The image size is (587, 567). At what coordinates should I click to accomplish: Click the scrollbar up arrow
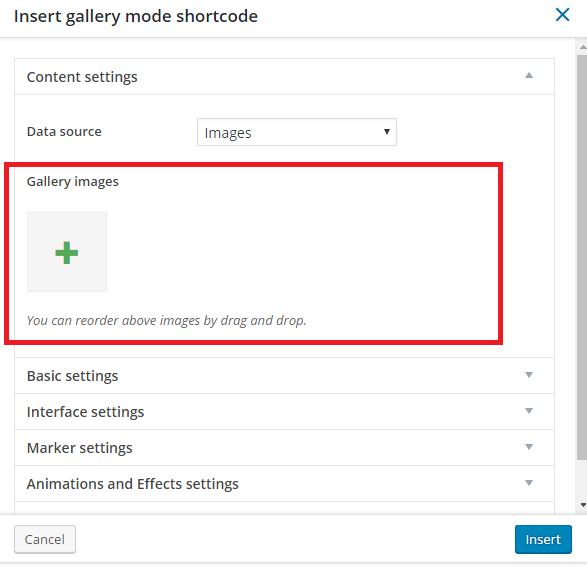pos(583,47)
